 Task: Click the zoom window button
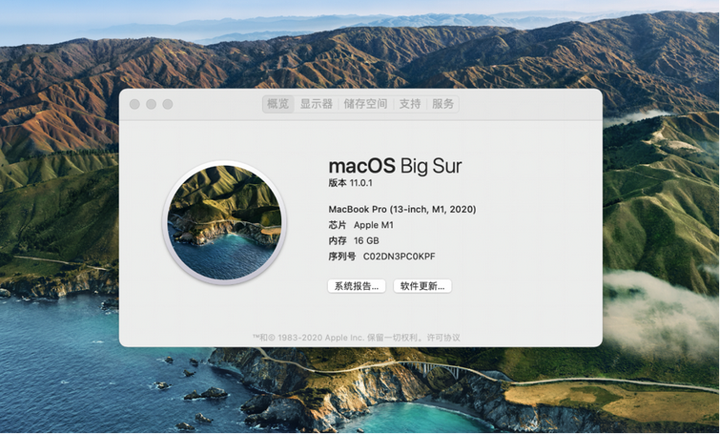(168, 104)
